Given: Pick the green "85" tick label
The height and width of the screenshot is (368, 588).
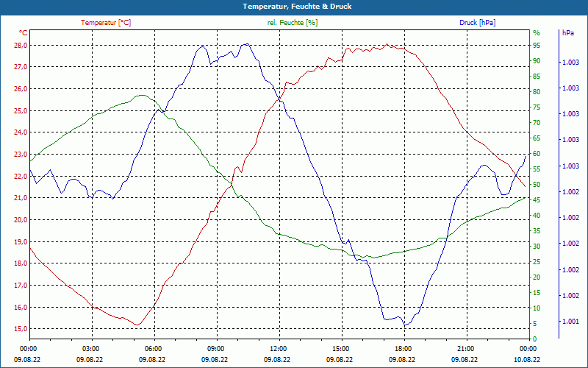Looking at the screenshot, I should 537,77.
